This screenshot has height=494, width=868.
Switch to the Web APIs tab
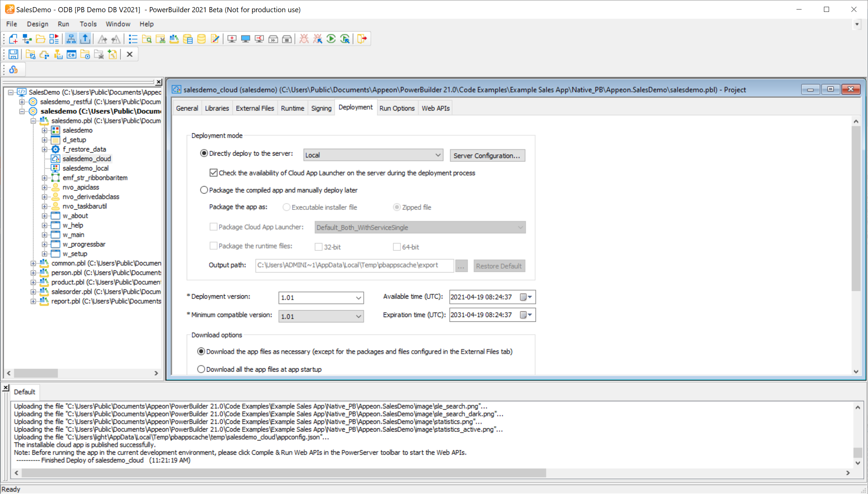[436, 108]
